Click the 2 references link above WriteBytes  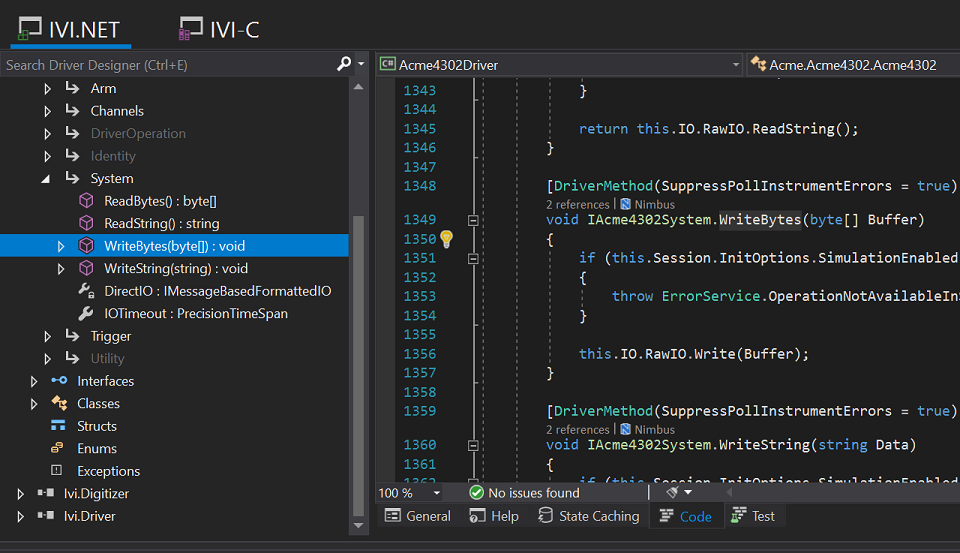pyautogui.click(x=578, y=205)
